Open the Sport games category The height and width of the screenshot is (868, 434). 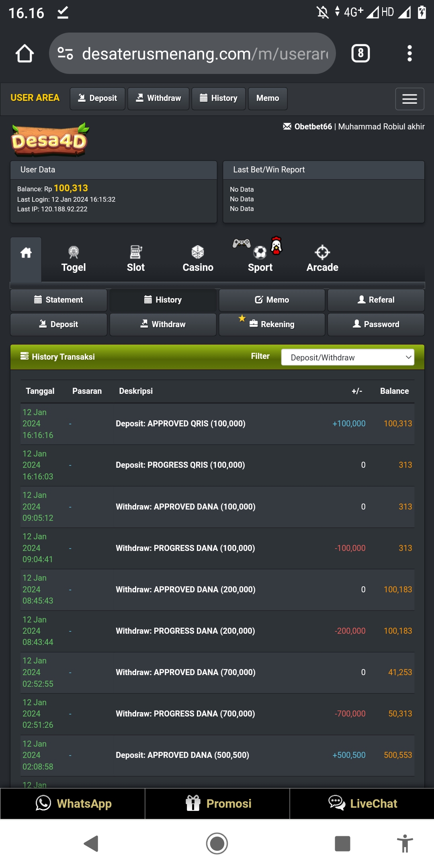coord(260,257)
